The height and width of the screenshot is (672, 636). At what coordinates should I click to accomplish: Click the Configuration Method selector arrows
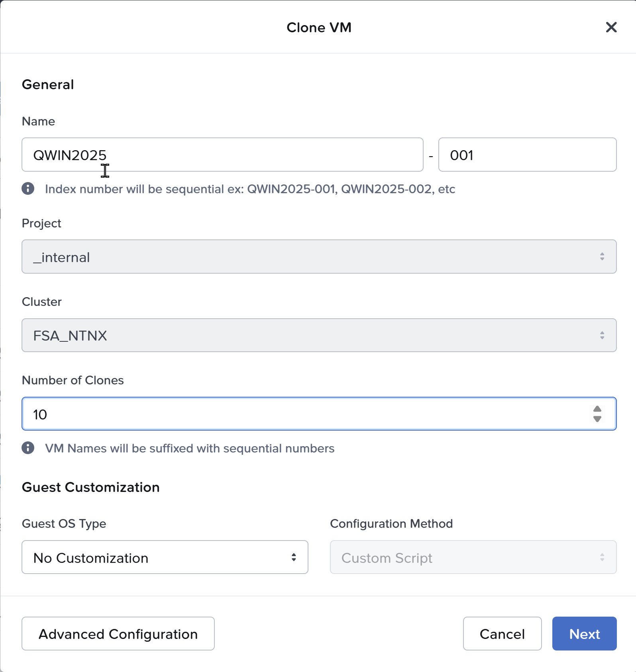click(x=602, y=557)
